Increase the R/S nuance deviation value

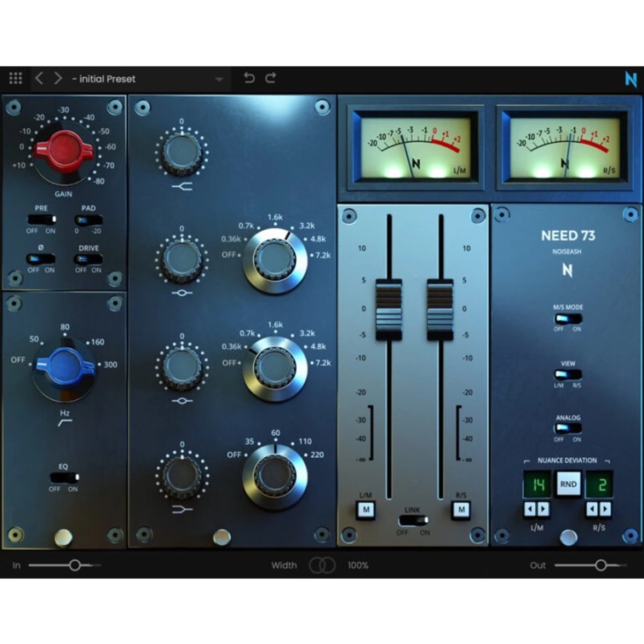coord(605,509)
